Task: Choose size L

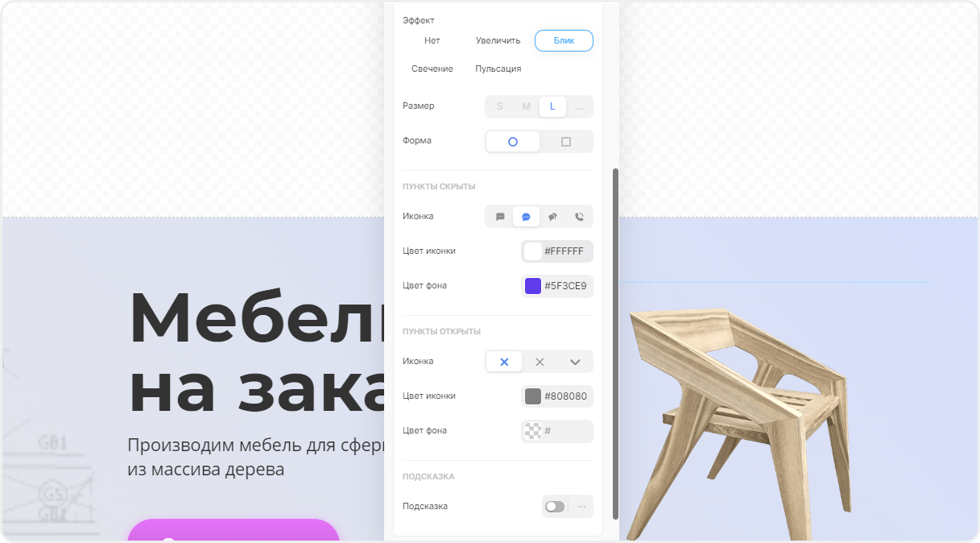Action: pyautogui.click(x=552, y=106)
